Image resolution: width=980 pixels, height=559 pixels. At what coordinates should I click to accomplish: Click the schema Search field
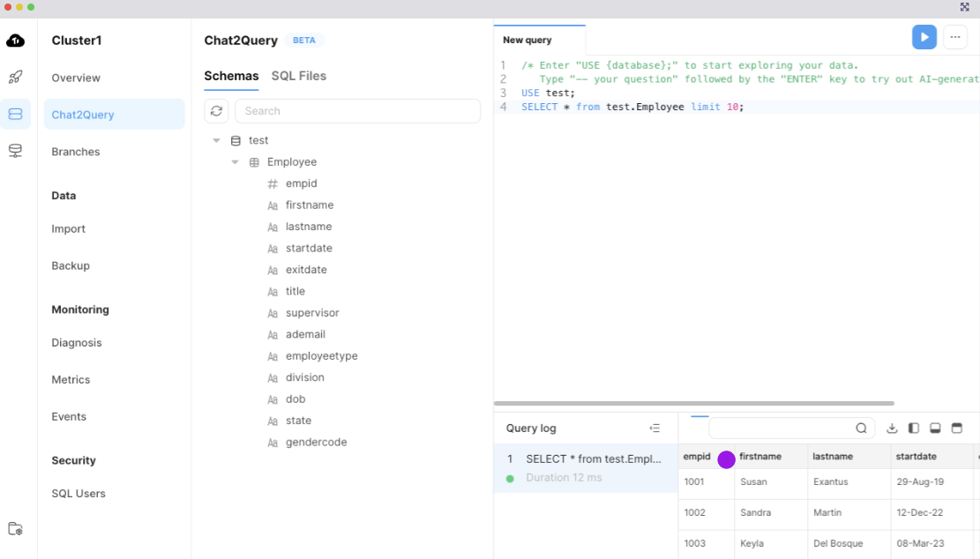tap(357, 111)
